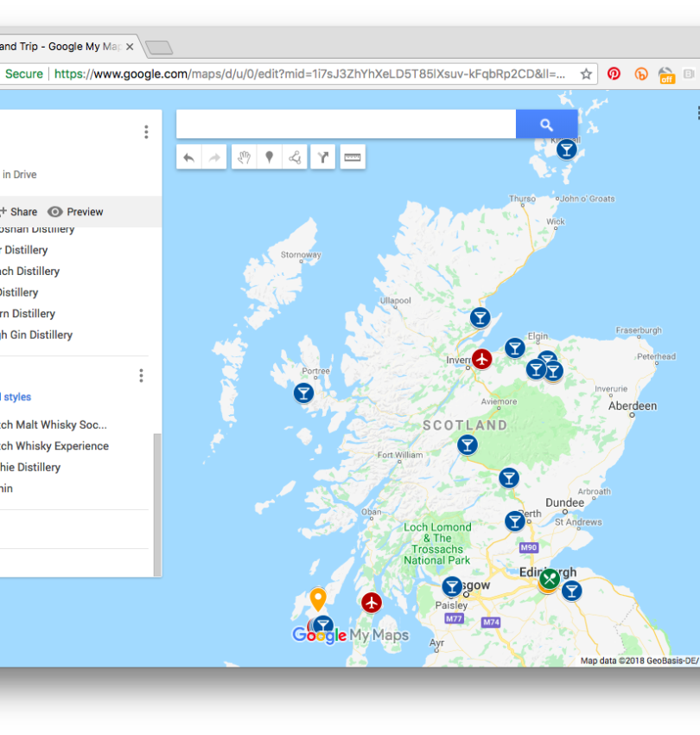The width and height of the screenshot is (700, 735).
Task: Open the styles link in layer
Action: [16, 397]
